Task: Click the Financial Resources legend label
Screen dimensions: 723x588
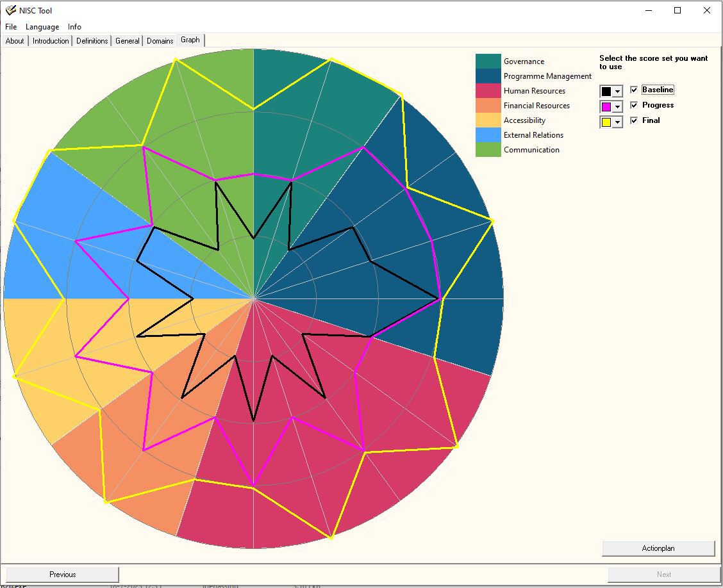Action: point(536,106)
